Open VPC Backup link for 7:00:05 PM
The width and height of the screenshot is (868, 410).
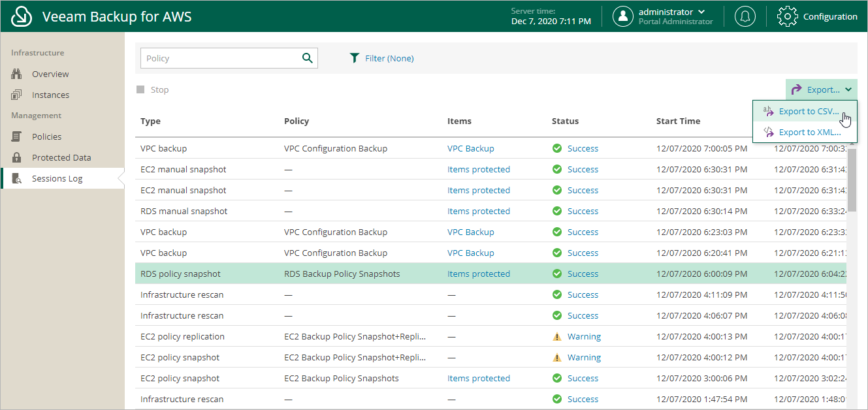click(470, 148)
